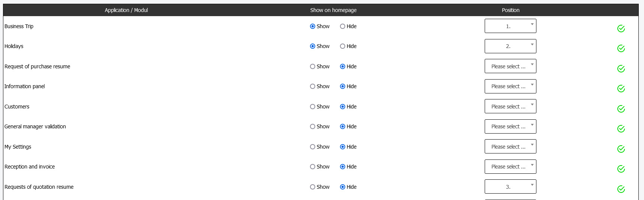644x200 pixels.
Task: Click General manager validation green checkmark
Action: pos(621,129)
